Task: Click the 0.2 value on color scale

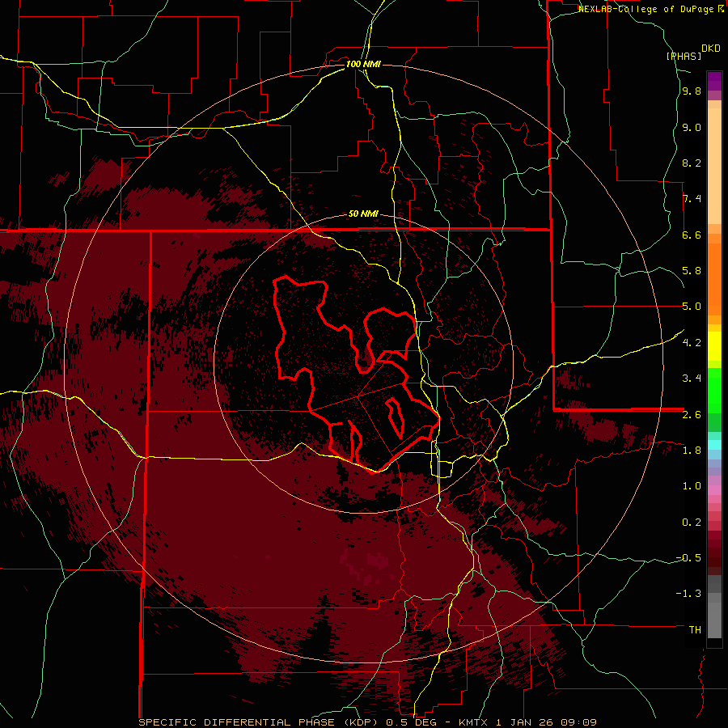Action: [692, 523]
